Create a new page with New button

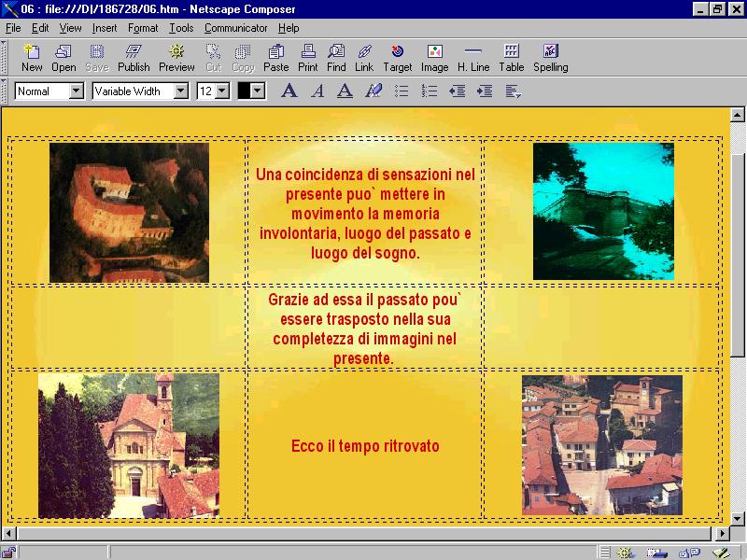pos(32,58)
